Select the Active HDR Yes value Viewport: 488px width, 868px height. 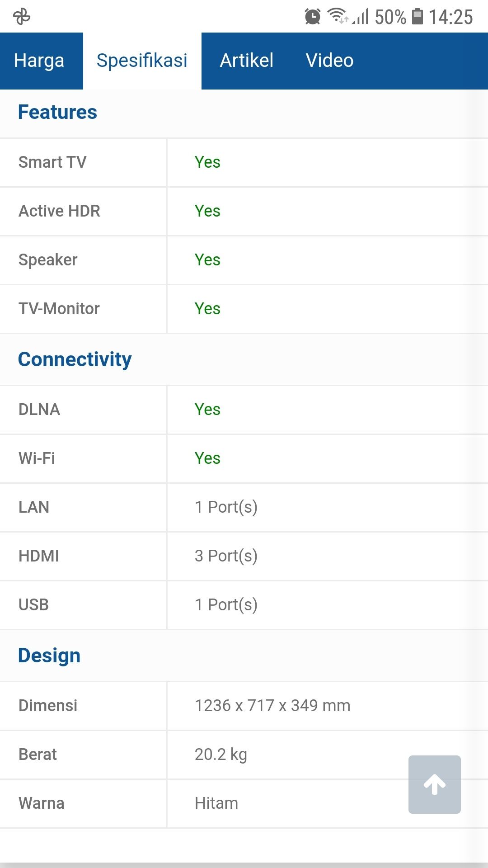[207, 211]
